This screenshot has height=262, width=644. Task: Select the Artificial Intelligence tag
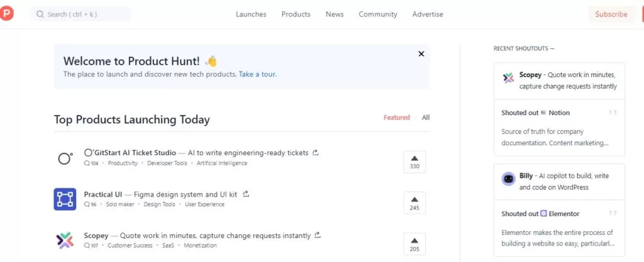[222, 163]
